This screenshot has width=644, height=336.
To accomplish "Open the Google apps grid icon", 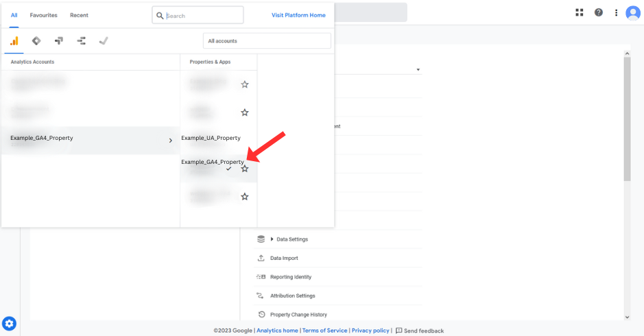I will [579, 12].
